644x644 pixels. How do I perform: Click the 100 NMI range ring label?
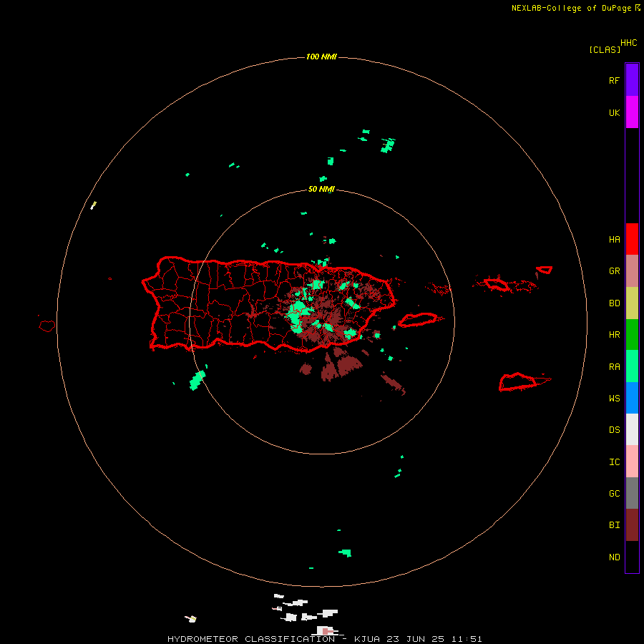[321, 57]
